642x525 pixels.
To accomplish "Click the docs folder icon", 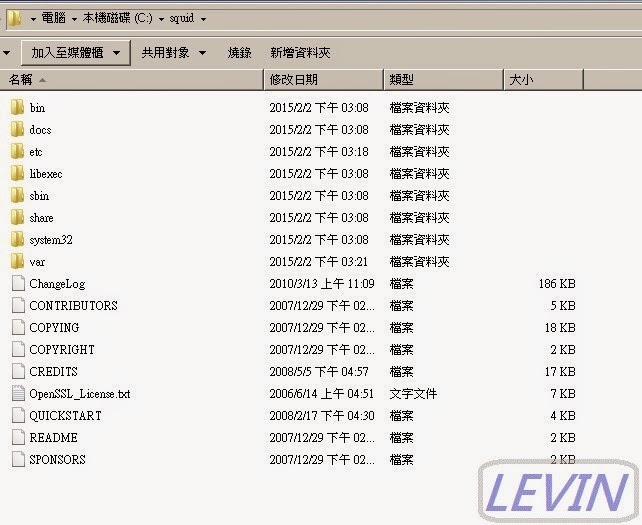I will point(17,130).
